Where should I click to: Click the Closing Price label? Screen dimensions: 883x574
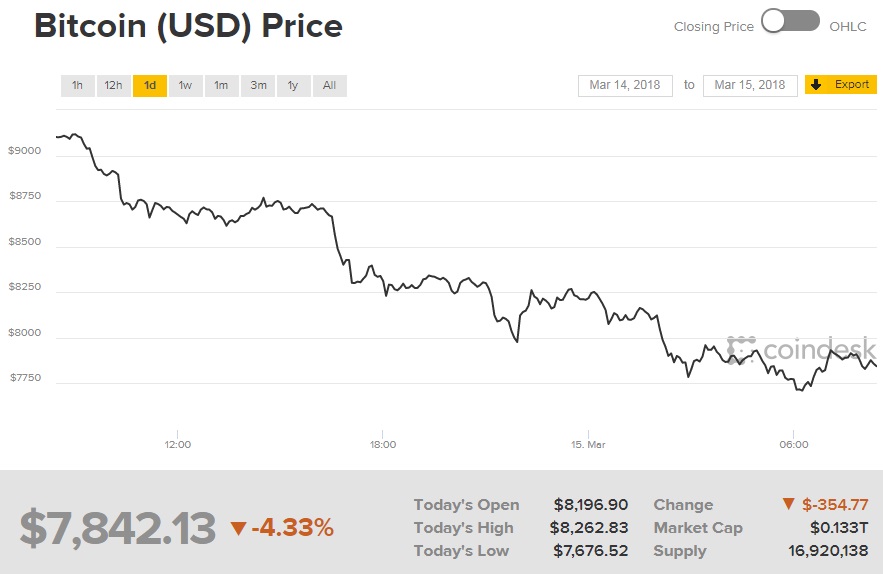click(x=713, y=27)
